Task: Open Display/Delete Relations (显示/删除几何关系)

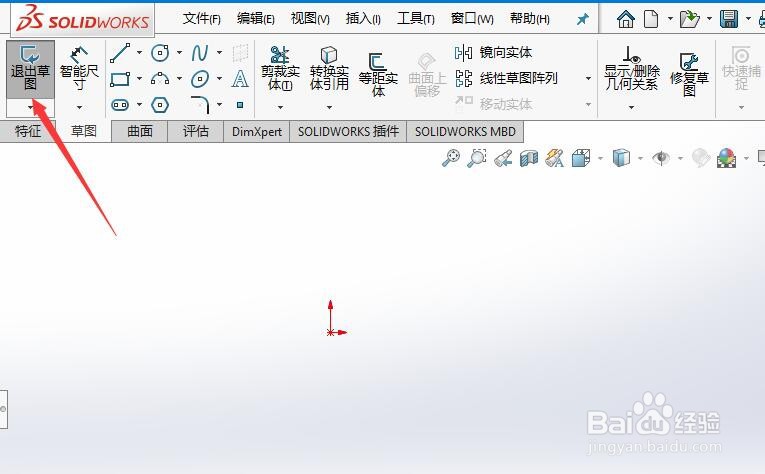Action: click(632, 68)
